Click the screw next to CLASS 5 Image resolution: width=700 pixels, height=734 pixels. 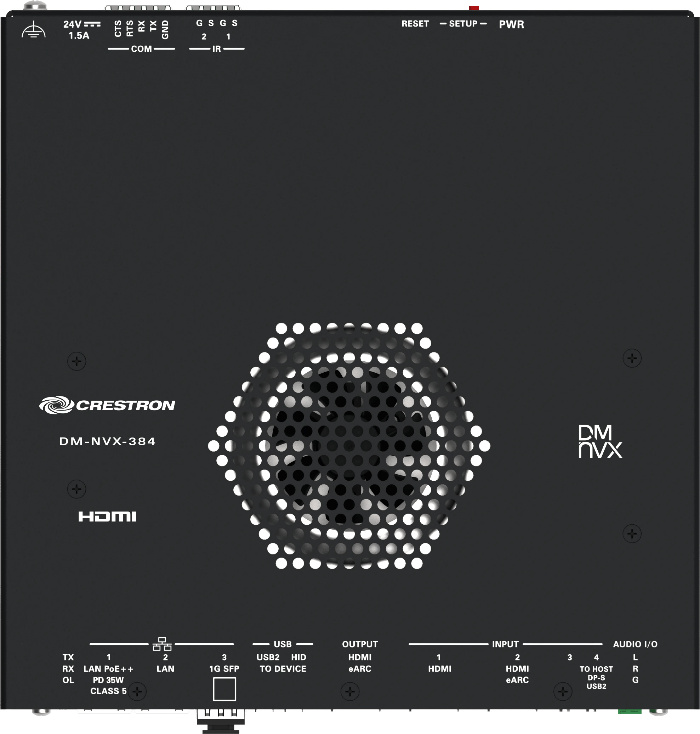137,691
